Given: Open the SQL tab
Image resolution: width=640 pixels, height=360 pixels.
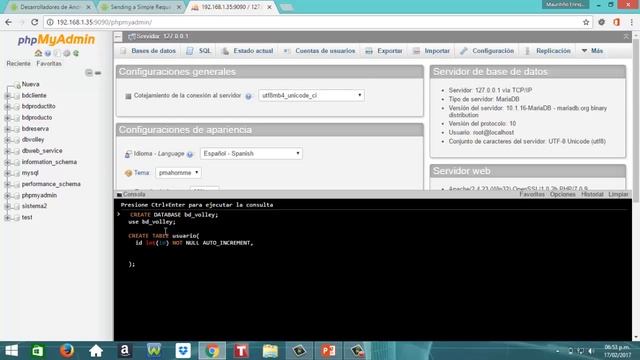Looking at the screenshot, I should (199, 51).
